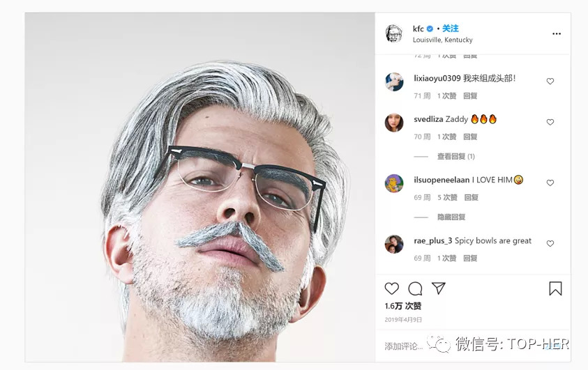588x370 pixels.
Task: Follow kfc with 关注 button
Action: [x=451, y=29]
